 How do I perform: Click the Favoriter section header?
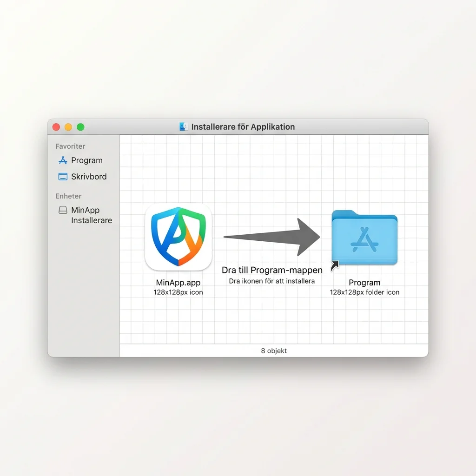click(x=70, y=146)
